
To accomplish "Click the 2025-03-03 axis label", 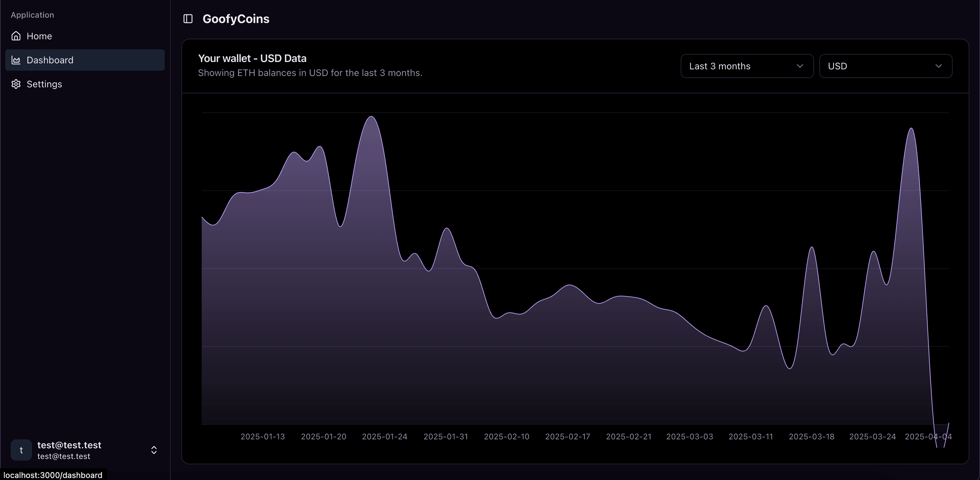I will tap(689, 437).
